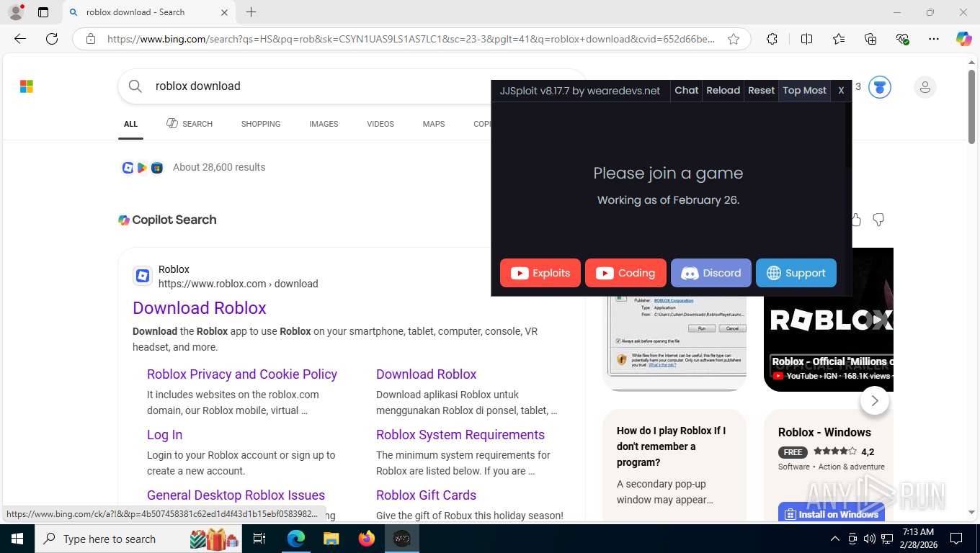The image size is (980, 553).
Task: Open File Explorer from taskbar
Action: coord(331,539)
